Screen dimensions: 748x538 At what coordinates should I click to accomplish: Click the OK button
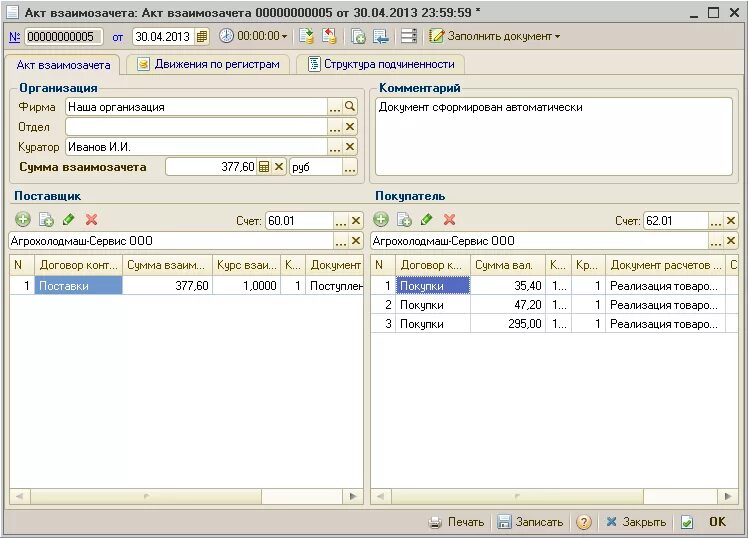[717, 522]
